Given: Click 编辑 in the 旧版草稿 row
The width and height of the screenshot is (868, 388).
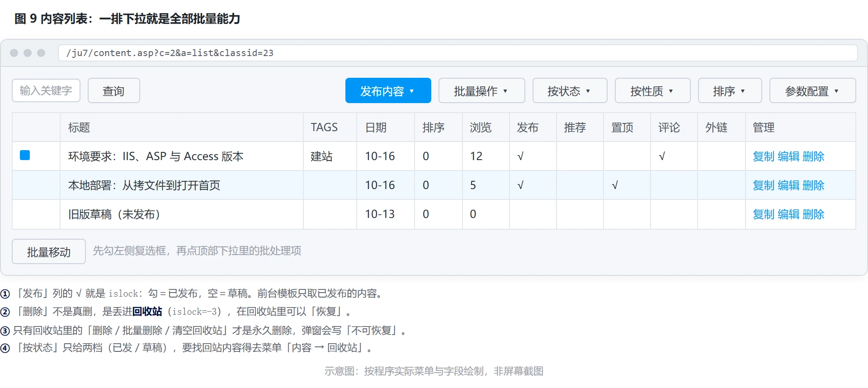Looking at the screenshot, I should click(788, 214).
